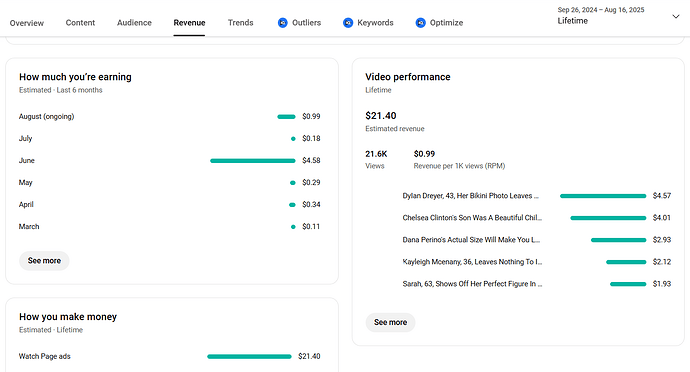Viewport: 690px width, 372px height.
Task: Click the June earnings bar
Action: 253,161
